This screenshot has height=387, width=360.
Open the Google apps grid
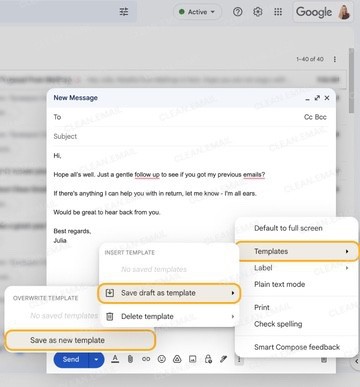[278, 12]
